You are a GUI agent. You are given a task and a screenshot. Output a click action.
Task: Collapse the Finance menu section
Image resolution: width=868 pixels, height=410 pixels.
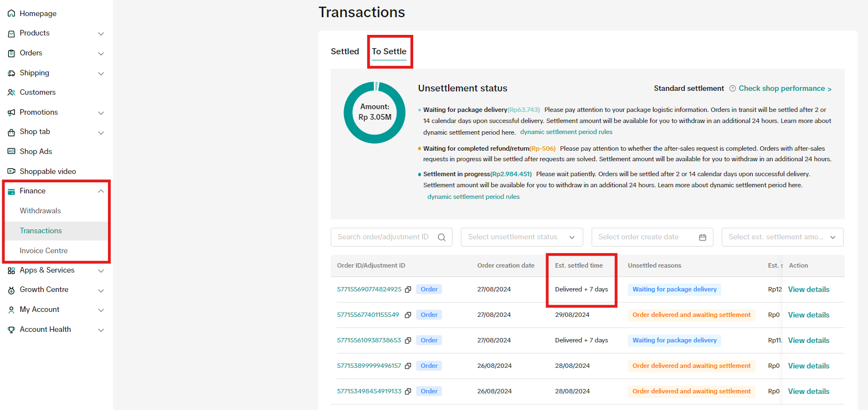[101, 191]
